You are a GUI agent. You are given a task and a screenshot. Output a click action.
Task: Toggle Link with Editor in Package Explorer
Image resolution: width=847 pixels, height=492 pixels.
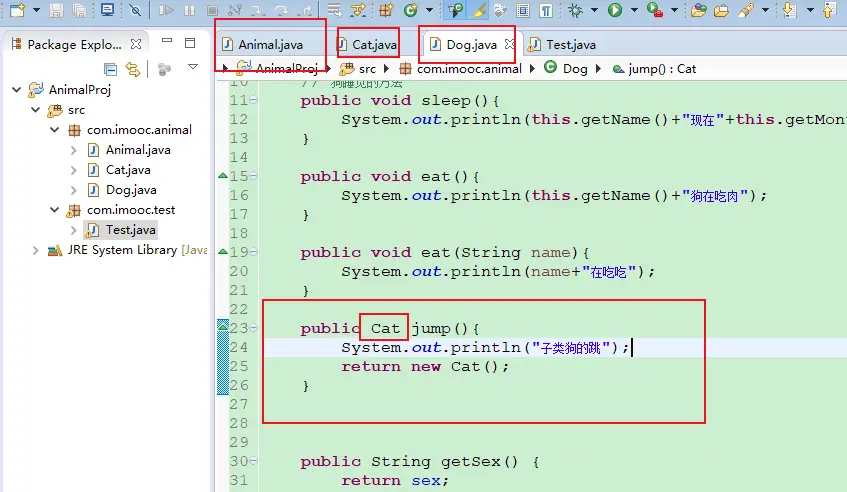point(133,69)
